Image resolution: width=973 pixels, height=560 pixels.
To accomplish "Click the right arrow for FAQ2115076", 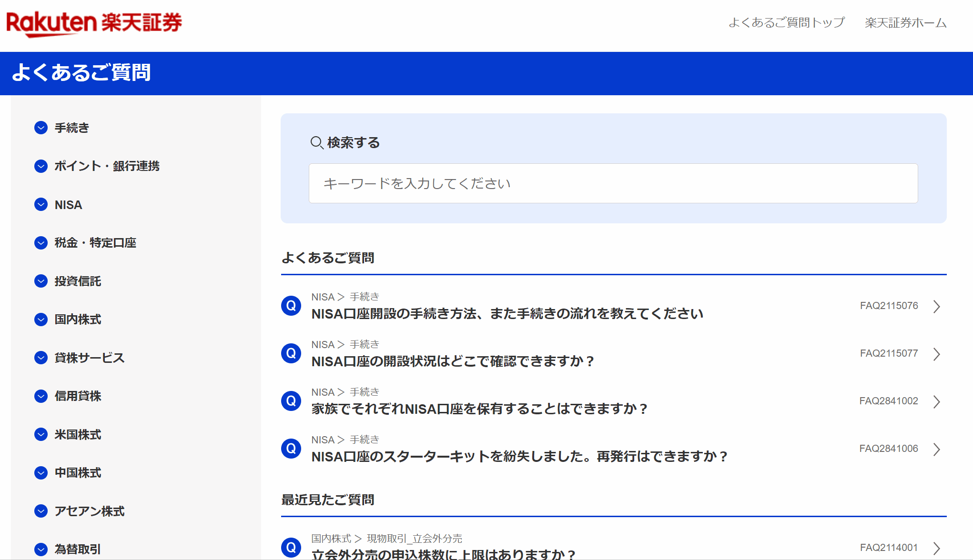I will [937, 306].
